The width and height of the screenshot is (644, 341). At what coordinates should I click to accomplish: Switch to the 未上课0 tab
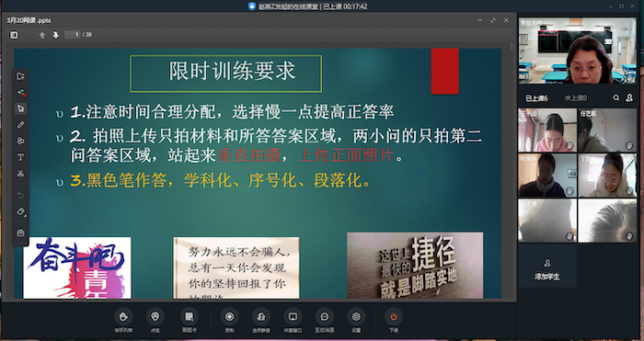(x=576, y=98)
